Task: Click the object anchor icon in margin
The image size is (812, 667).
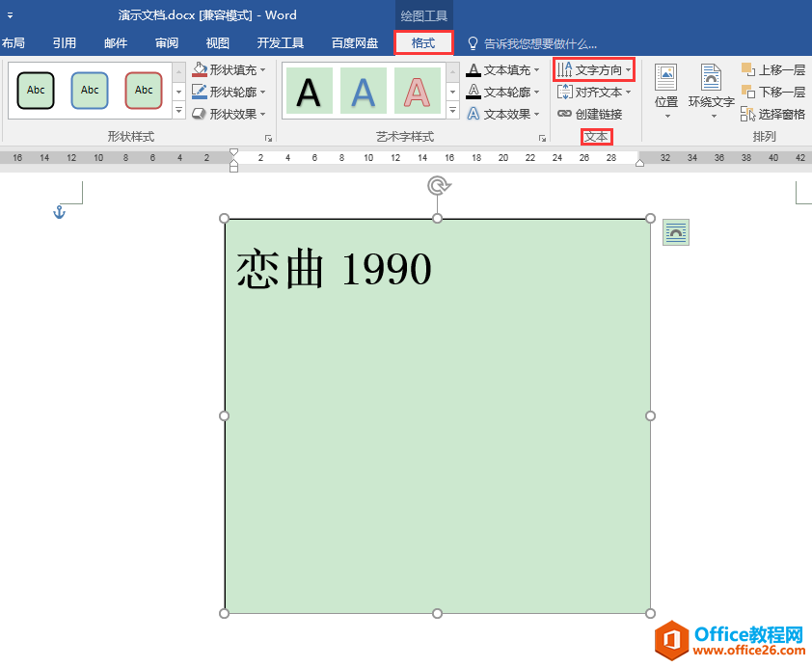Action: [x=59, y=212]
